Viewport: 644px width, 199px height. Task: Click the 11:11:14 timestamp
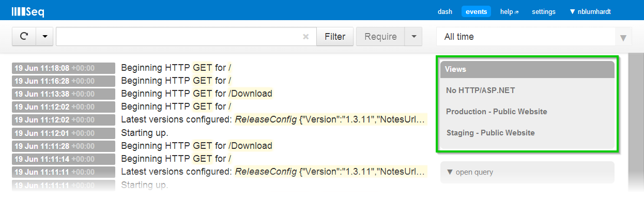[x=64, y=159]
